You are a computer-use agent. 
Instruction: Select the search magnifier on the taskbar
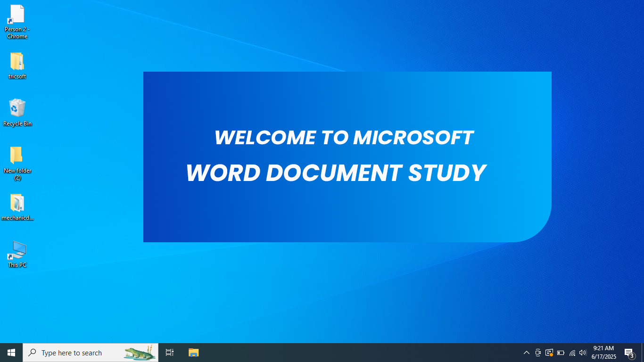pos(32,353)
